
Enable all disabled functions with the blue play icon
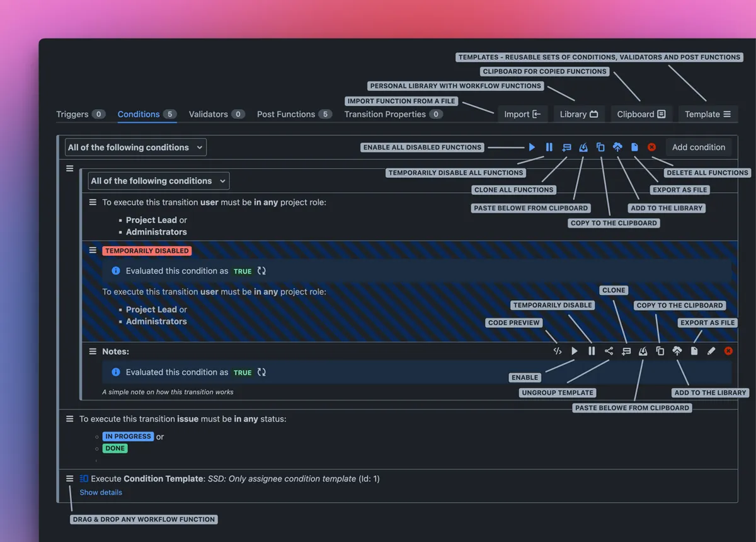[532, 147]
